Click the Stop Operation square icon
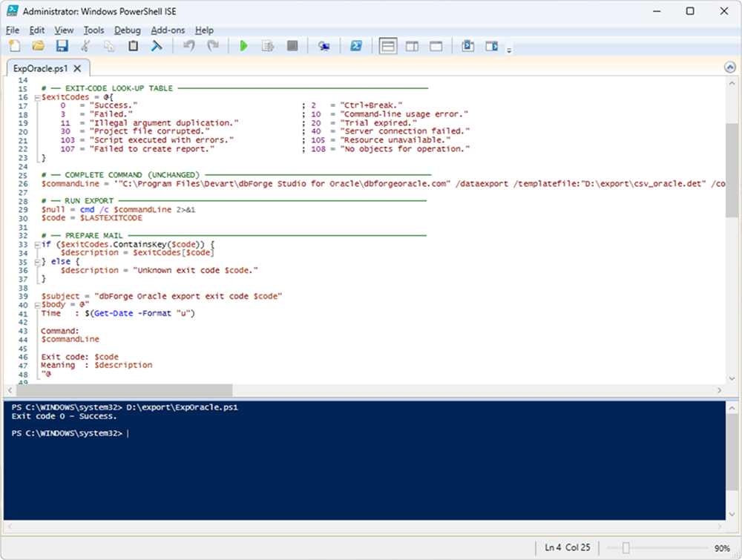 pyautogui.click(x=292, y=47)
